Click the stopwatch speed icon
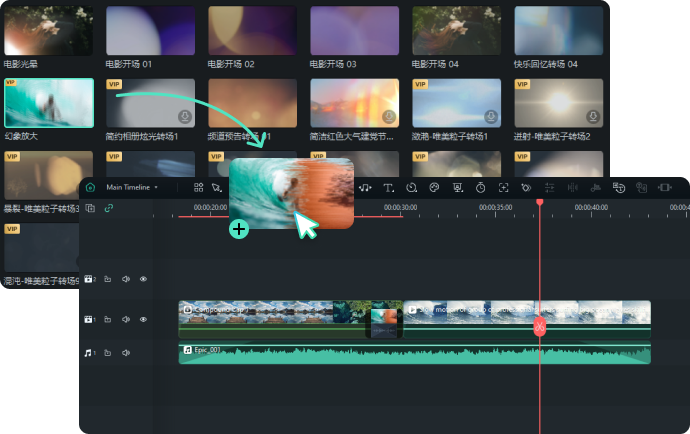Viewport: 690px width, 434px height. [x=480, y=187]
